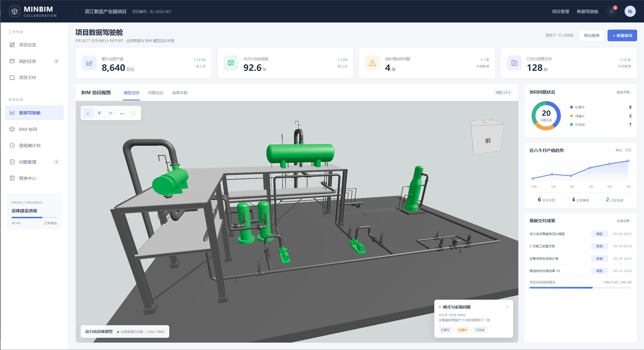This screenshot has height=350, width=644.
Task: Click the 滨江智造产业园项目 project name
Action: click(105, 12)
